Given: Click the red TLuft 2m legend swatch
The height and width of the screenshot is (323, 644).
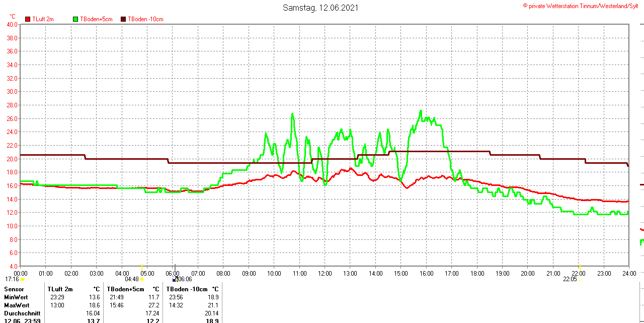Looking at the screenshot, I should 28,19.
